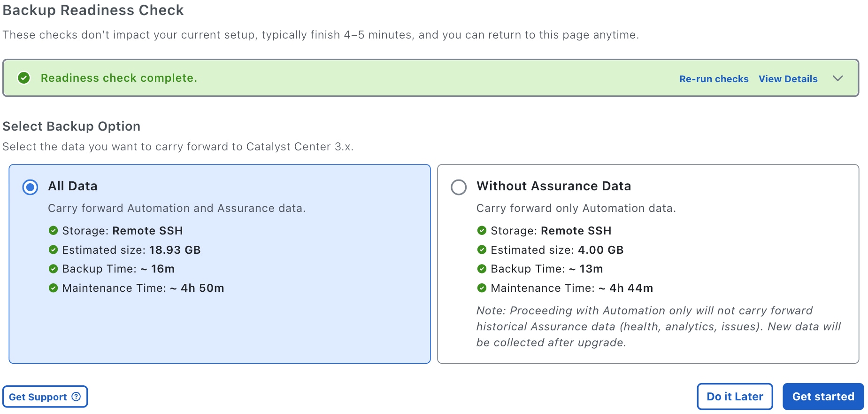Choose the Without Assurance Data option card
The width and height of the screenshot is (868, 414).
tap(648, 264)
